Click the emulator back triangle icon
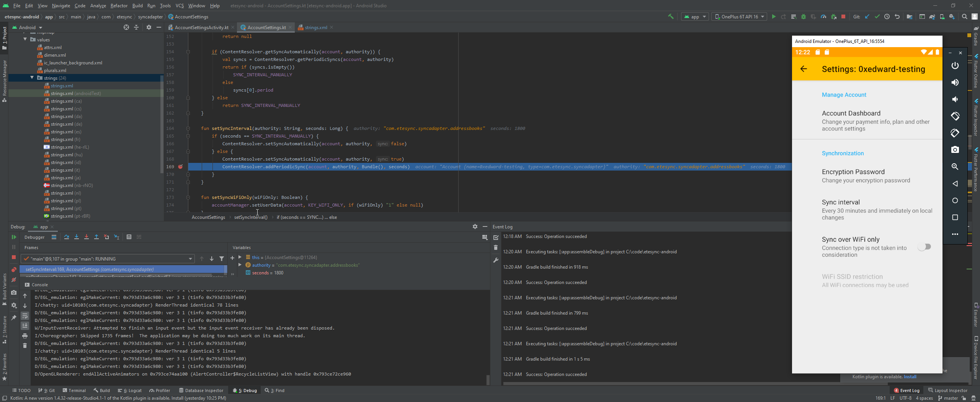 coord(955,184)
